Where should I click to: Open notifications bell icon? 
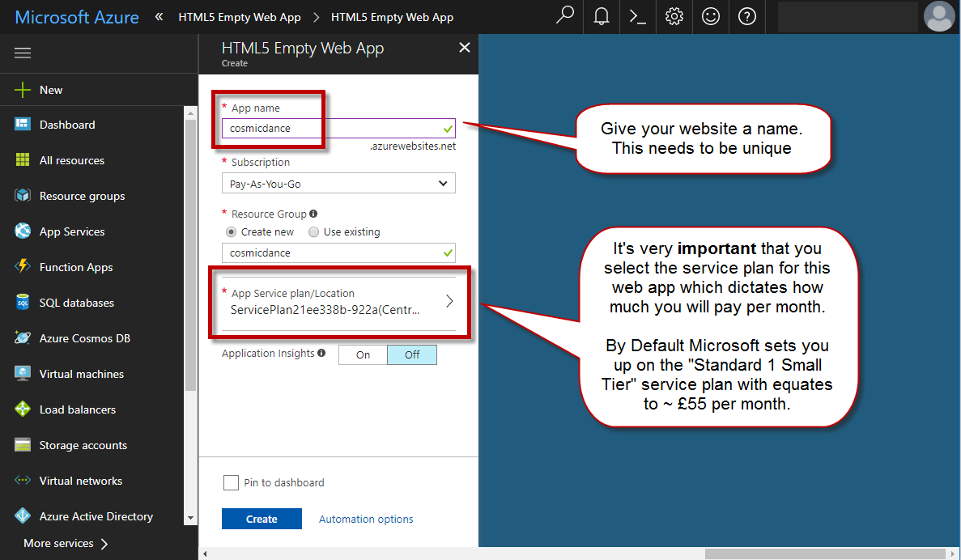point(602,16)
